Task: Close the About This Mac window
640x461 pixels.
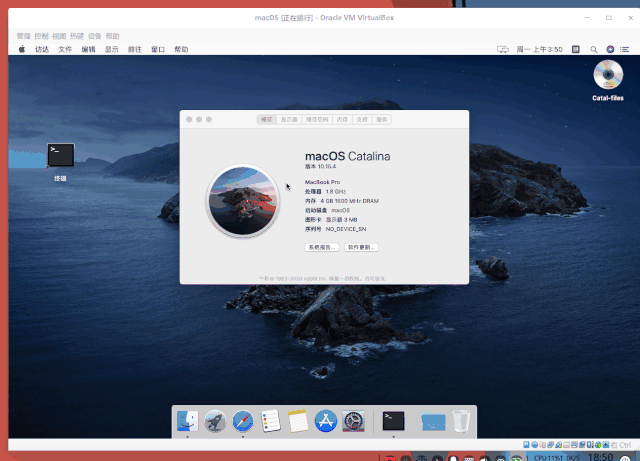Action: [x=189, y=119]
